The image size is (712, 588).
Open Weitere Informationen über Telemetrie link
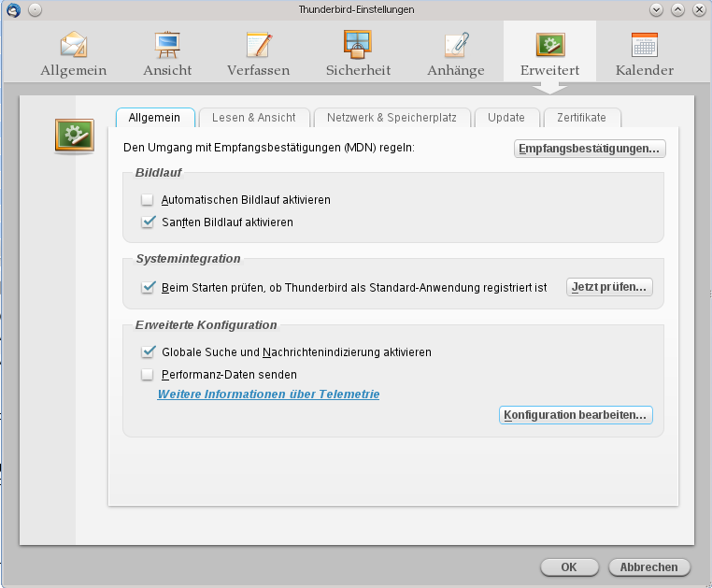click(268, 394)
